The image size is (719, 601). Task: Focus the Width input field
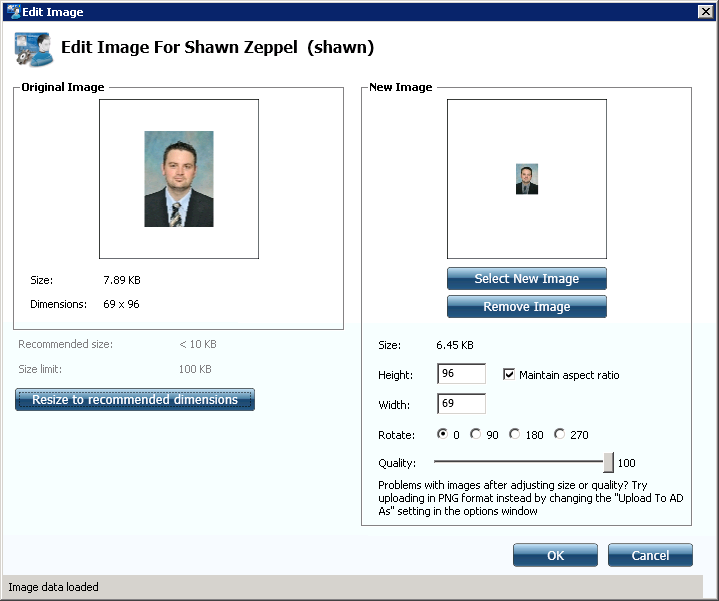[x=461, y=403]
